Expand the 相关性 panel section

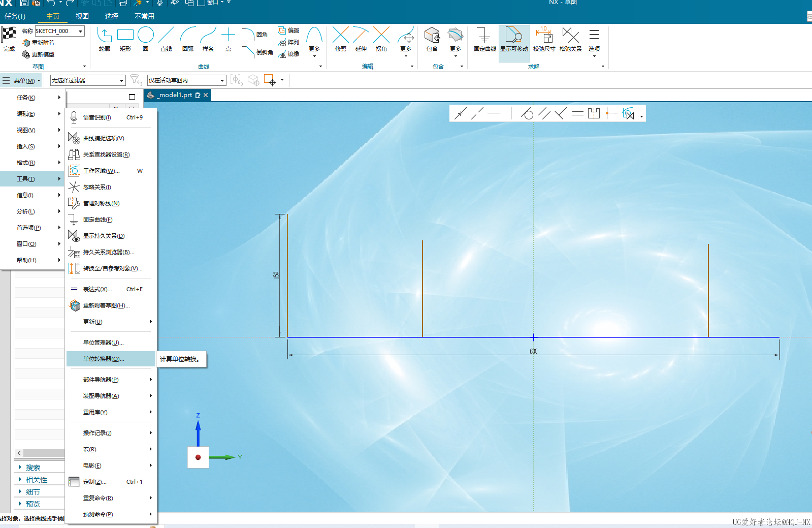point(36,480)
